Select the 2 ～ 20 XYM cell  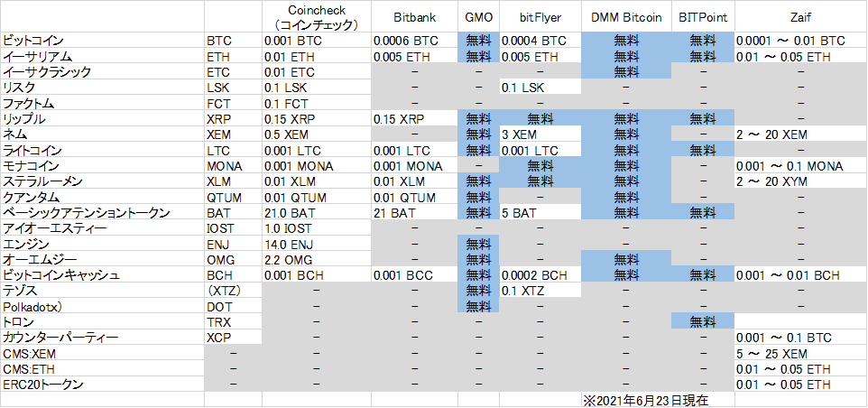click(x=801, y=181)
